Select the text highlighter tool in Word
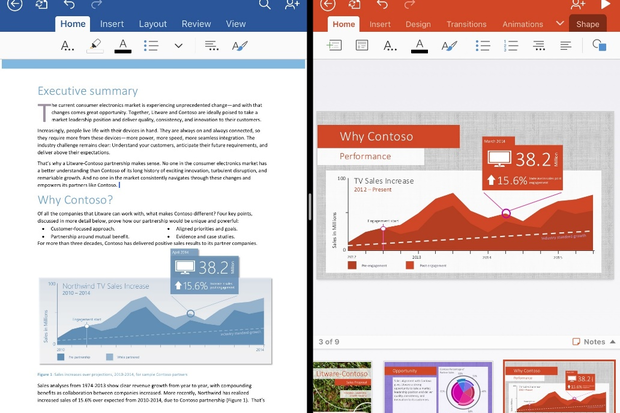The width and height of the screenshot is (620, 413). (x=95, y=46)
